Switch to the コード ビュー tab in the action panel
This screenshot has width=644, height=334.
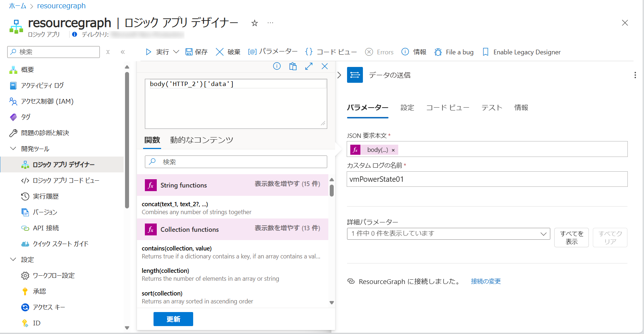pyautogui.click(x=448, y=108)
